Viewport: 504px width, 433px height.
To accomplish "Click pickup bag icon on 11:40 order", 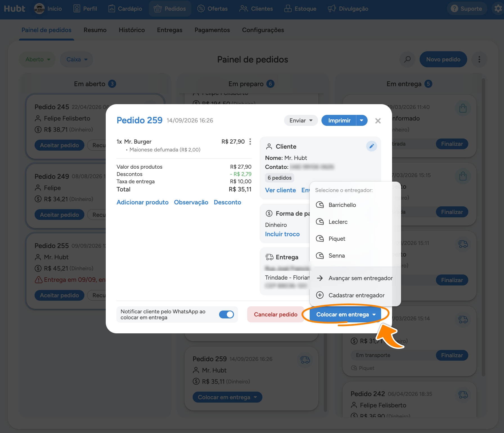I will [x=463, y=108].
